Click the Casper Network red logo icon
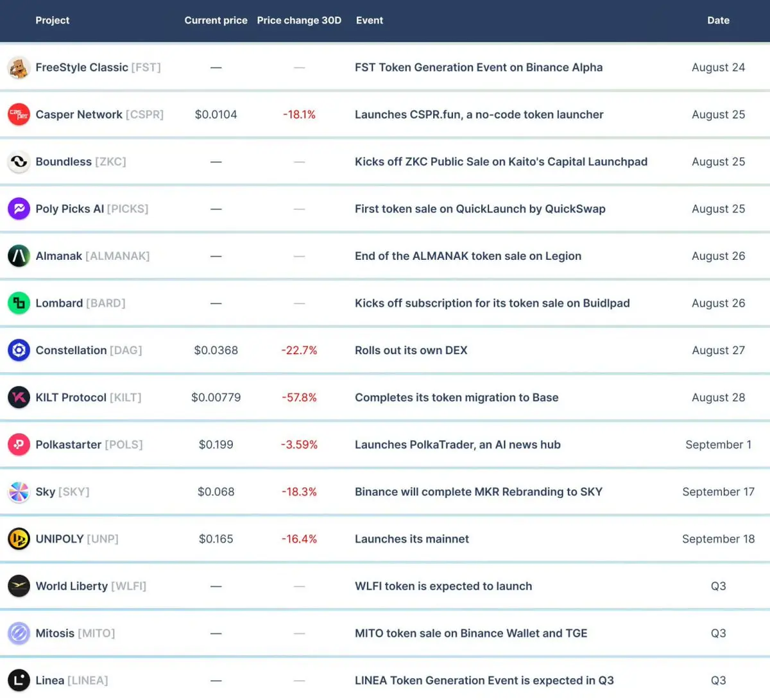 (19, 115)
